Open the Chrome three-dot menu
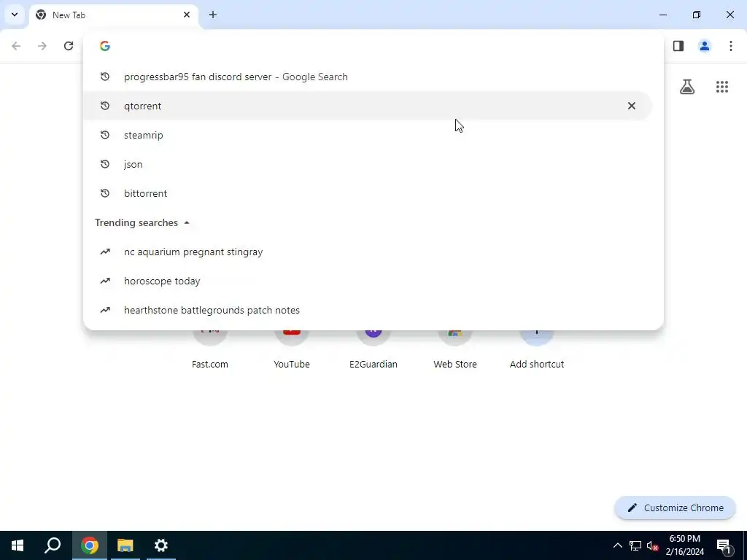747x560 pixels. click(731, 46)
